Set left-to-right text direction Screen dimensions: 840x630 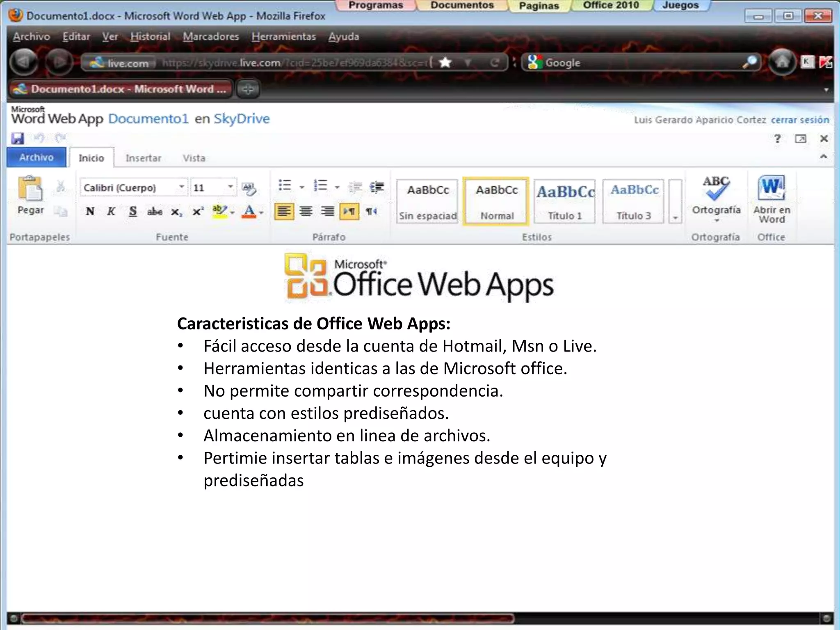click(x=349, y=211)
